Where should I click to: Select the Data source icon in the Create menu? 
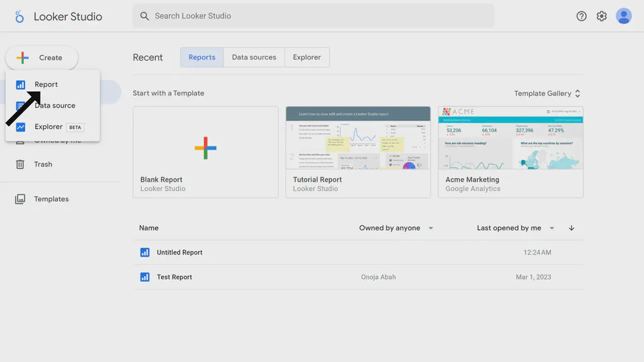coord(21,106)
